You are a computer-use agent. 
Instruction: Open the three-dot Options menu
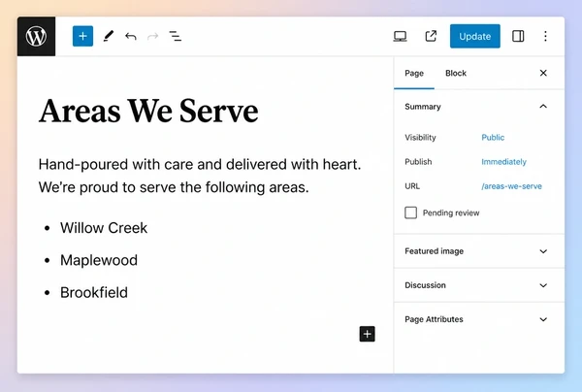click(x=545, y=36)
